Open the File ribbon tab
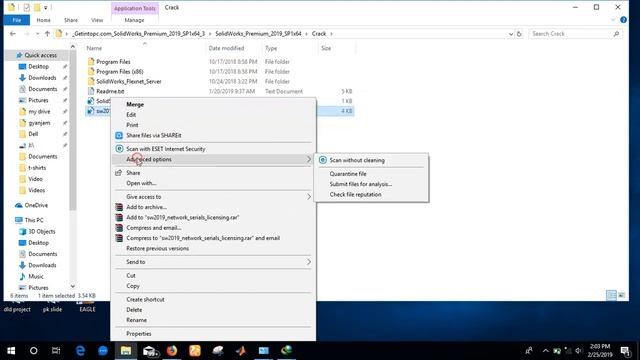This screenshot has width=640, height=360. coord(17,20)
